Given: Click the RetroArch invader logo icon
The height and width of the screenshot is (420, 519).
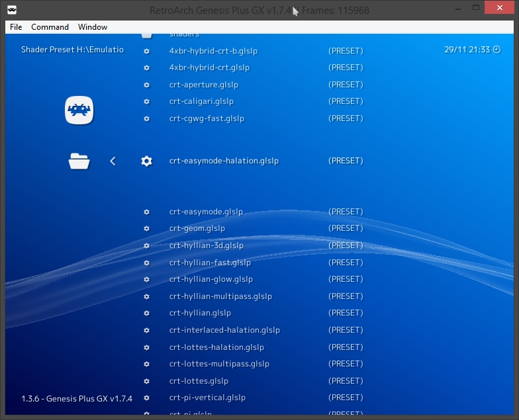Looking at the screenshot, I should coord(79,110).
